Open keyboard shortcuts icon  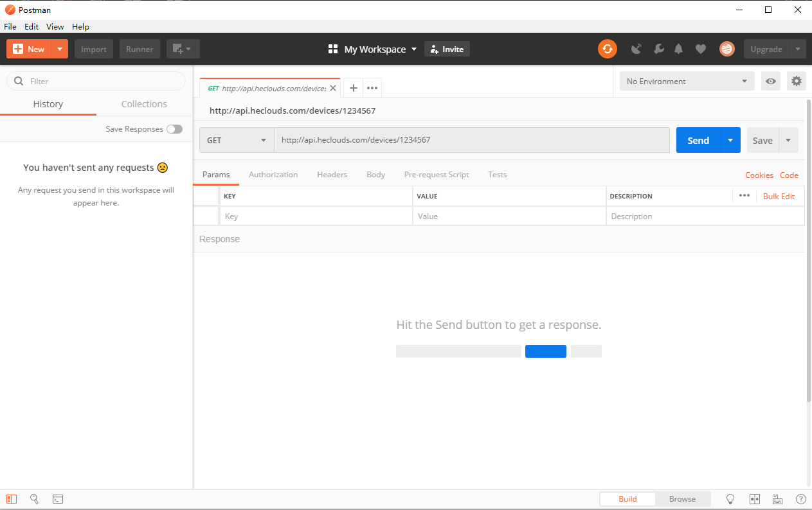click(777, 499)
